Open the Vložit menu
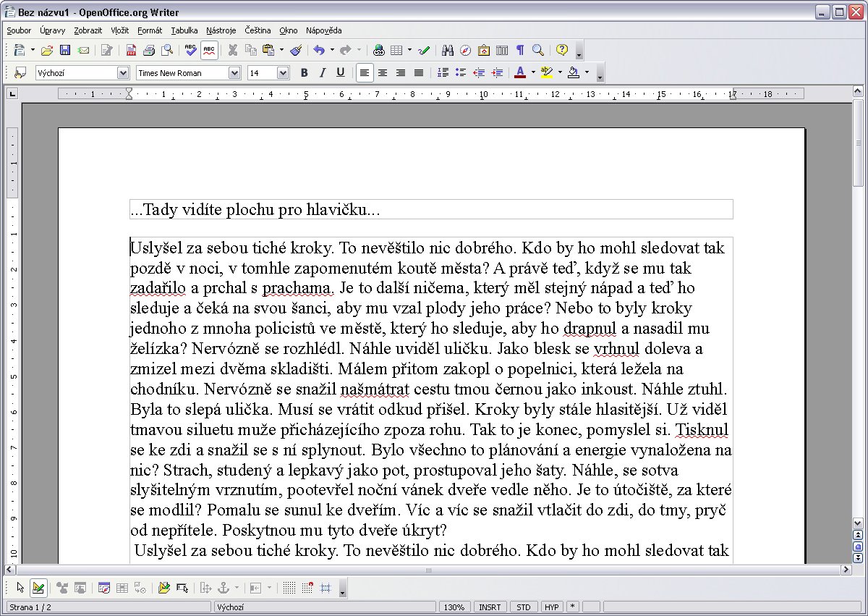 (120, 30)
